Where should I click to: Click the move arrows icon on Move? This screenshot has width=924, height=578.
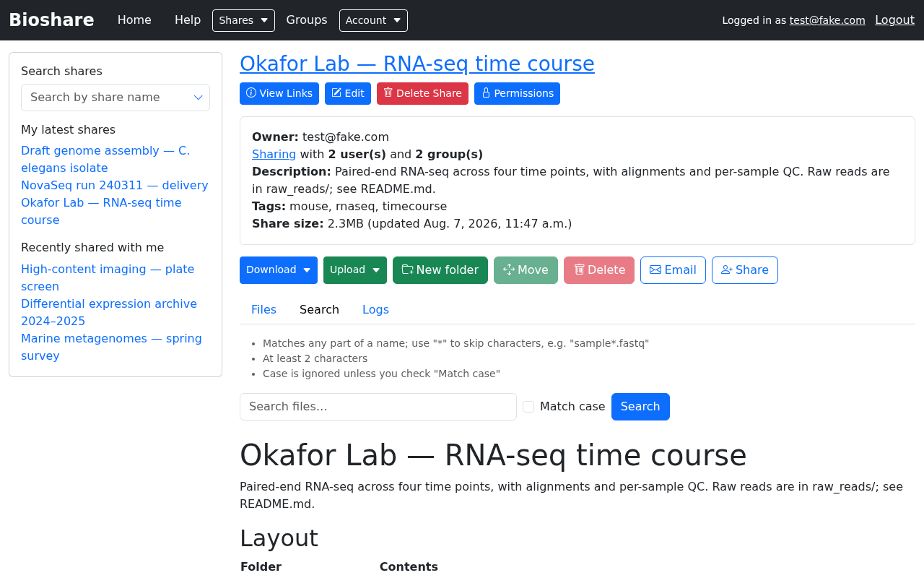tap(509, 269)
